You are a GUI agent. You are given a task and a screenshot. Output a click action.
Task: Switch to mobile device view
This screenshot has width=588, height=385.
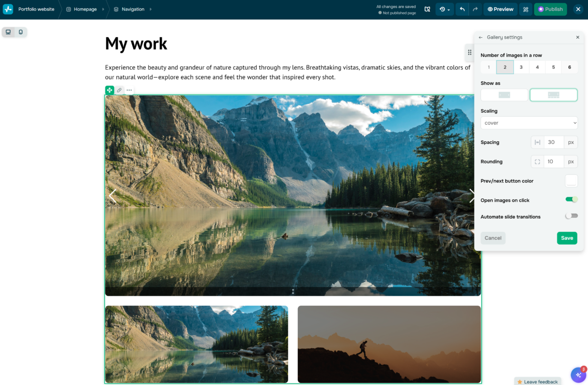[21, 32]
